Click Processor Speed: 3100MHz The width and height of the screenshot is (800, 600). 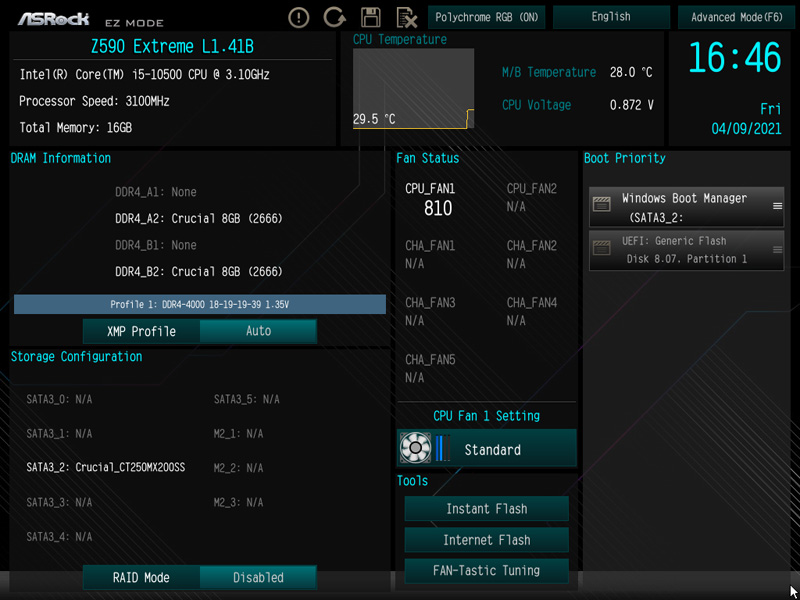click(94, 101)
